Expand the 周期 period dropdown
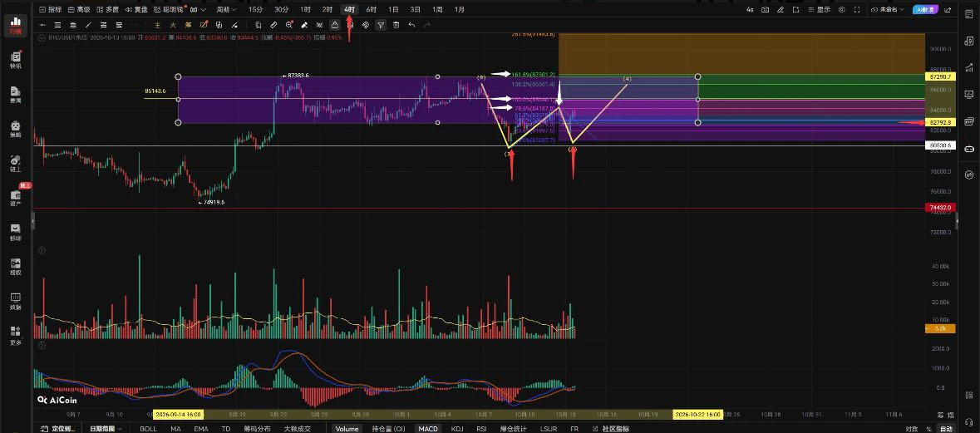 point(226,9)
